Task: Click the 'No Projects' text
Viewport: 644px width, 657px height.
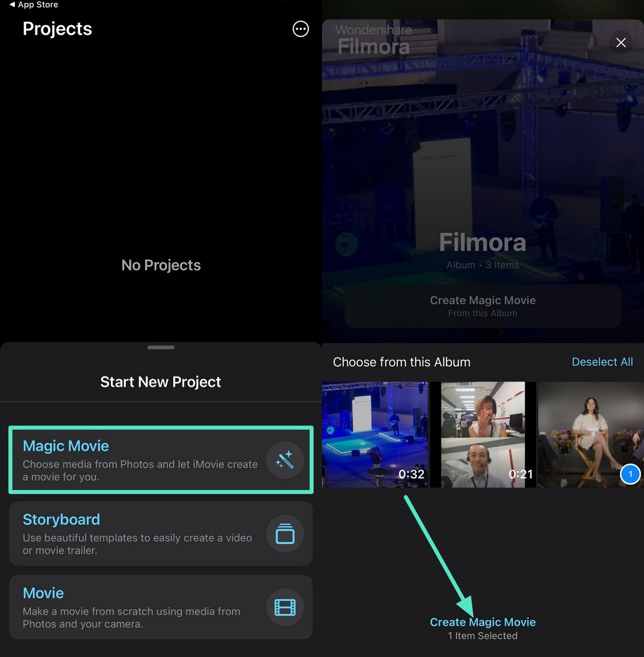Action: click(161, 265)
